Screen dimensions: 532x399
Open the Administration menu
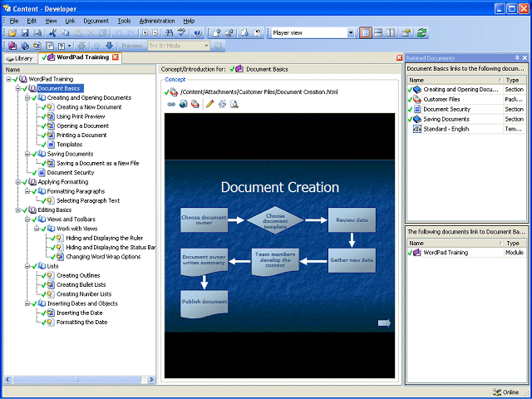(156, 20)
